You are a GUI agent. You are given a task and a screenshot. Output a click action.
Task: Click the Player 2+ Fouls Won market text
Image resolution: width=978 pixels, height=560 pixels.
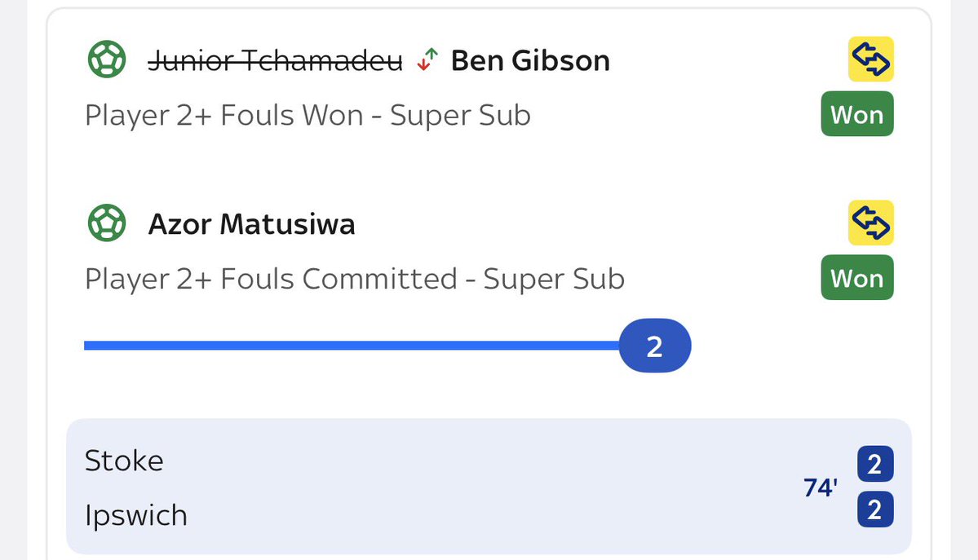click(x=308, y=116)
